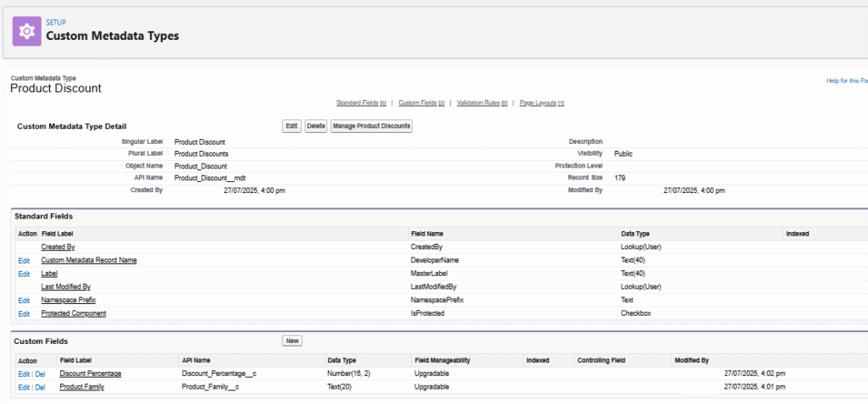This screenshot has height=404, width=868.
Task: Delete the Product Family custom field
Action: pos(40,387)
